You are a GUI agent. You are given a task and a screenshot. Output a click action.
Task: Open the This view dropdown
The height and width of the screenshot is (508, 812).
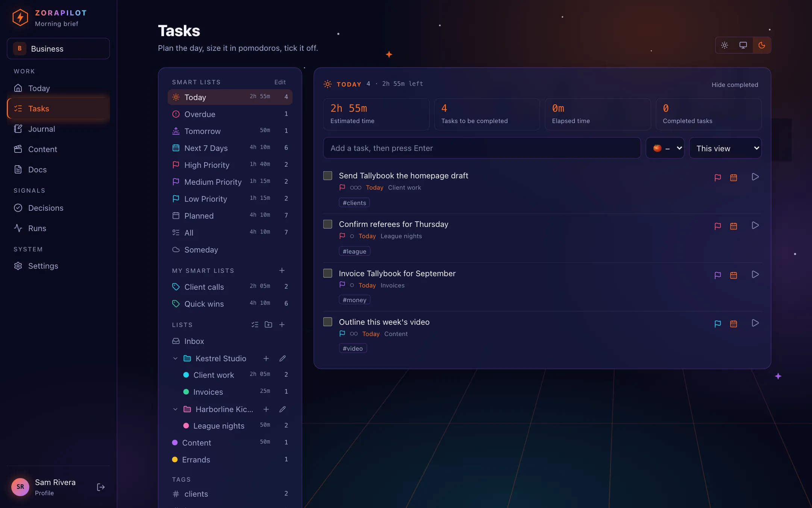coord(725,148)
